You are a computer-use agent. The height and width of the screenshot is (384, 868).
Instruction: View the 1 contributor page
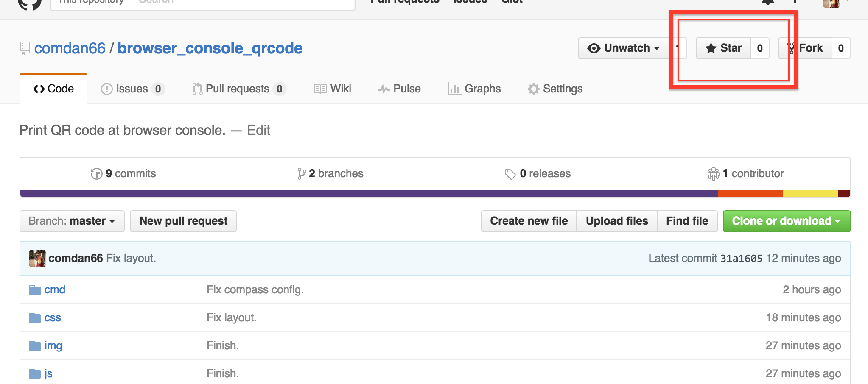745,173
